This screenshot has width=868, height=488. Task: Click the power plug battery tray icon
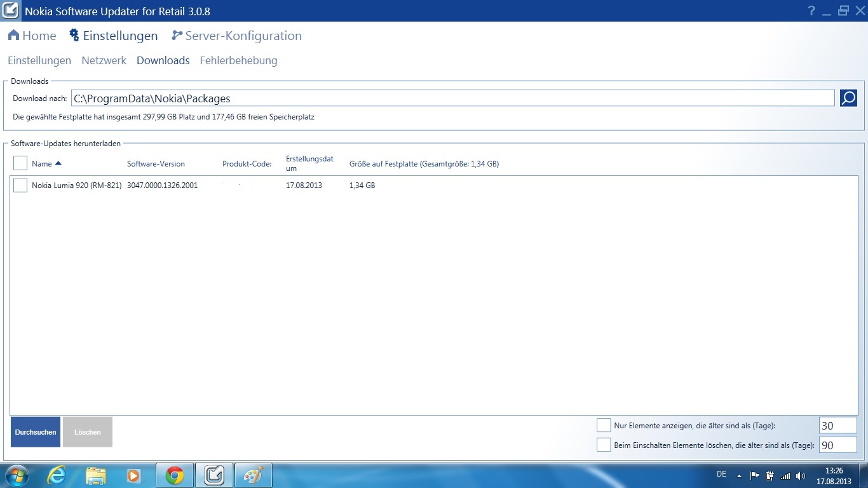770,475
